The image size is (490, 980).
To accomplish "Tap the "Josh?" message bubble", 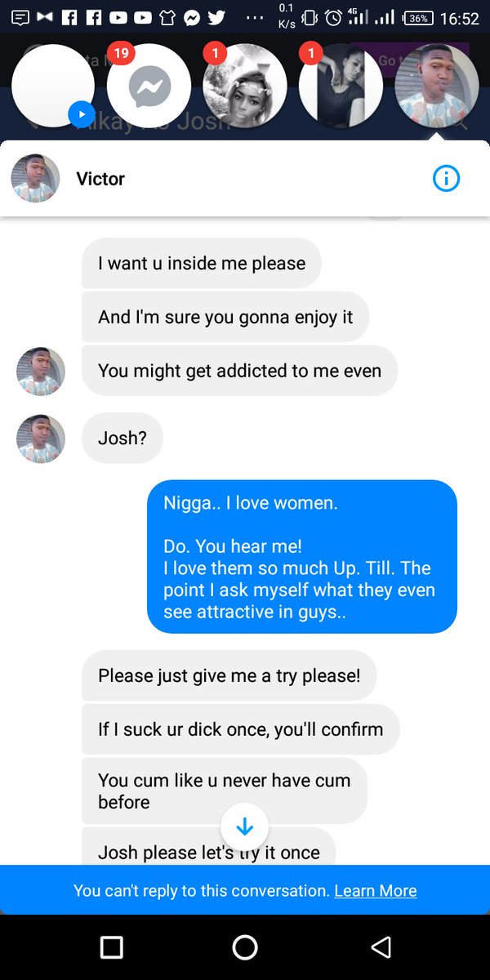I will (122, 439).
